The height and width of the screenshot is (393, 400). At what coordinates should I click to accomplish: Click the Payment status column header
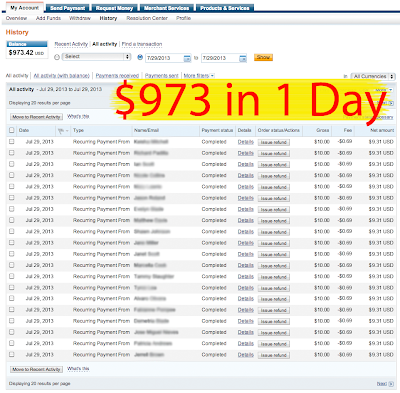[217, 130]
